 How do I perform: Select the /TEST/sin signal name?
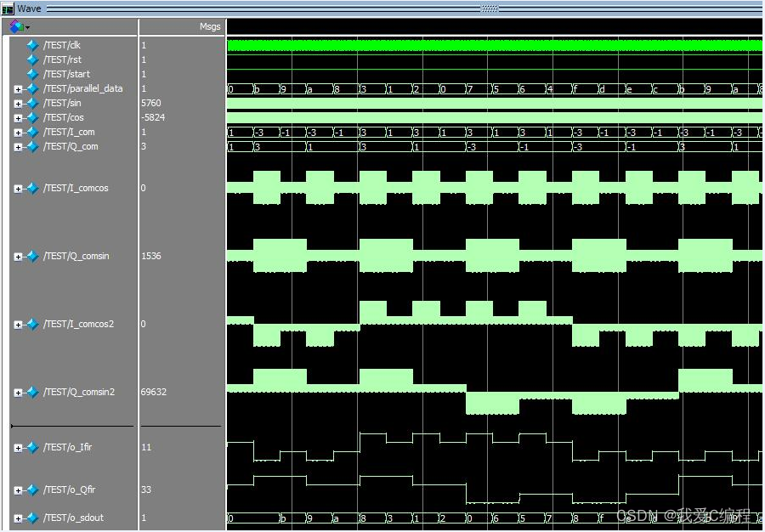[x=62, y=104]
